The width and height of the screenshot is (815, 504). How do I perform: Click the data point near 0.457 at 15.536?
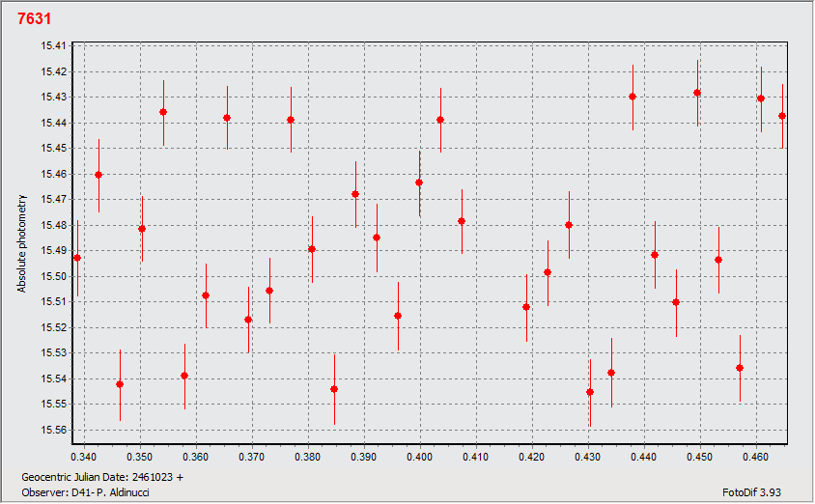(x=740, y=368)
